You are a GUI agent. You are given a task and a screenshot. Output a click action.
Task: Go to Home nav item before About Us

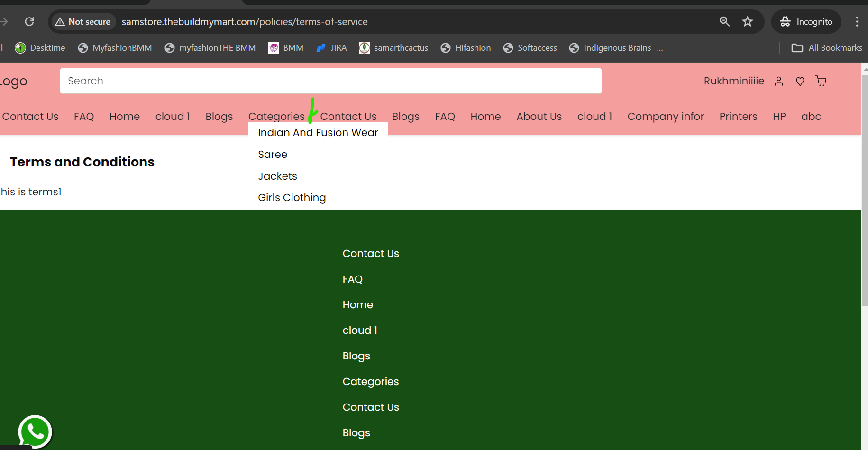point(485,117)
